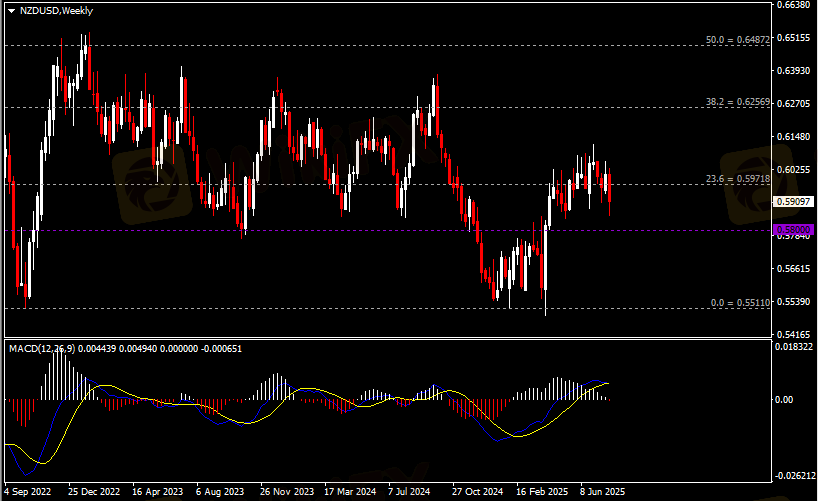This screenshot has width=818, height=501.
Task: Select the 23.6 = 0.59718 Fibonacci label
Action: coord(738,179)
